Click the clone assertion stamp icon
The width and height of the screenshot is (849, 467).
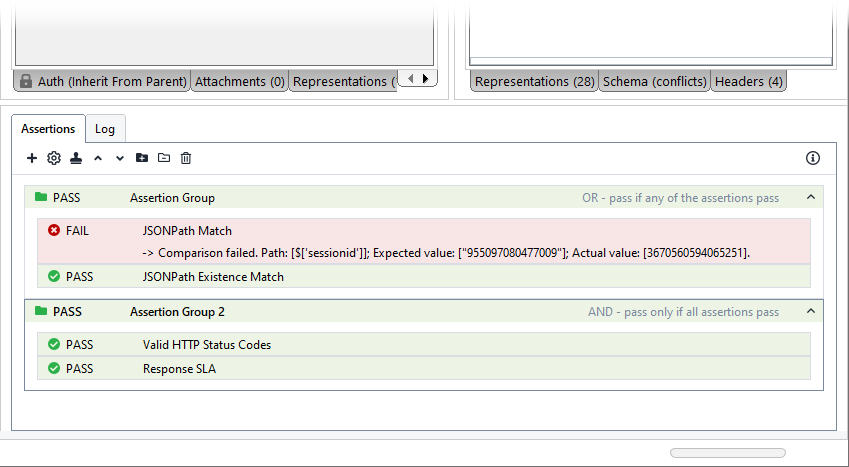pyautogui.click(x=76, y=158)
